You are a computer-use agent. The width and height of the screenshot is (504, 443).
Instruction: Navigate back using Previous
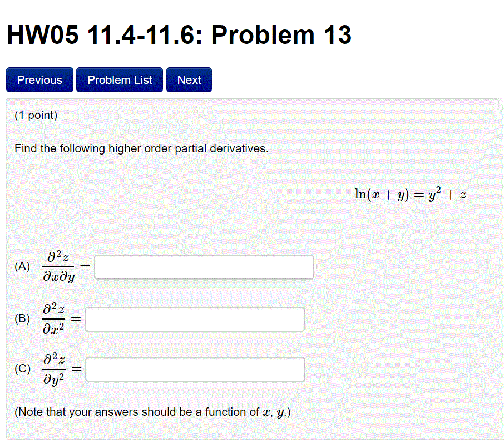click(x=39, y=79)
